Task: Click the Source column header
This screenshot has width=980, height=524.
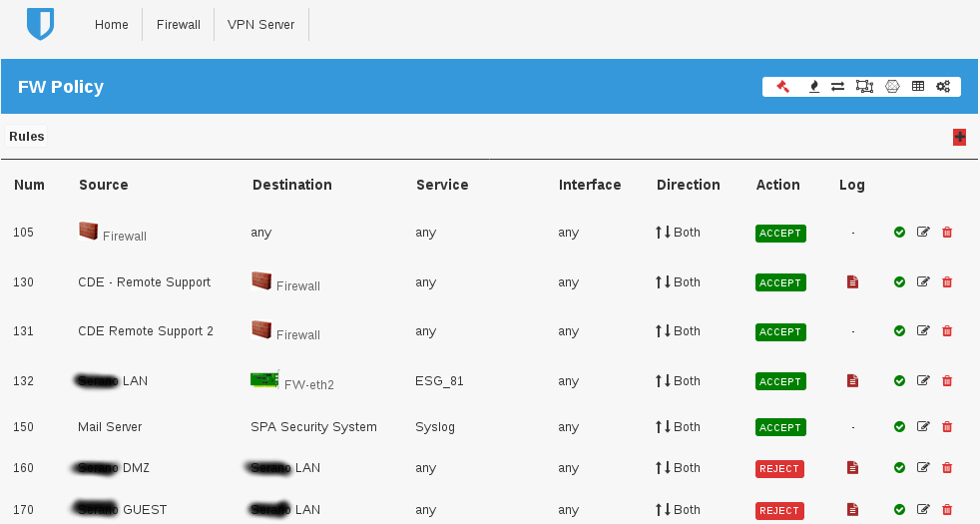Action: (x=104, y=185)
